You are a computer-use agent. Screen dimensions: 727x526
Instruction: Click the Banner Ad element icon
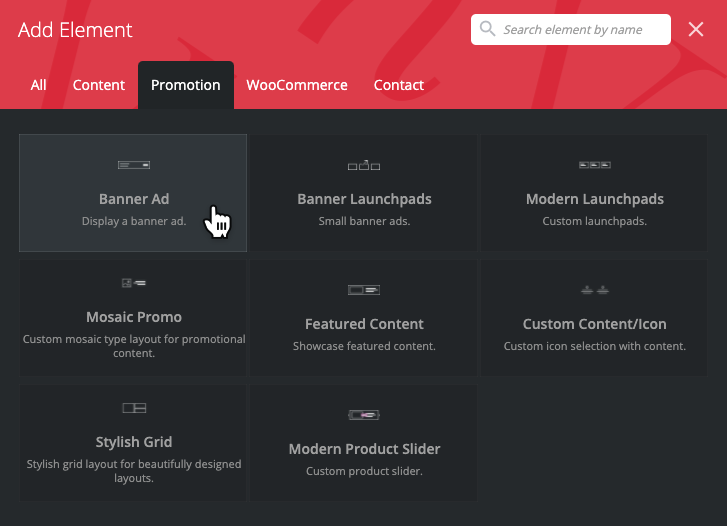[133, 164]
